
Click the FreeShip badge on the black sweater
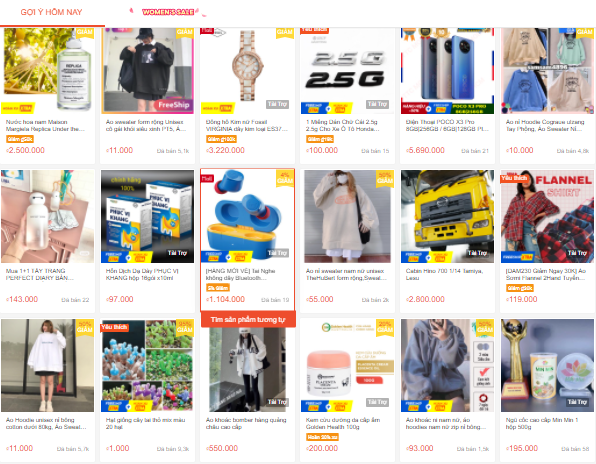[x=173, y=105]
